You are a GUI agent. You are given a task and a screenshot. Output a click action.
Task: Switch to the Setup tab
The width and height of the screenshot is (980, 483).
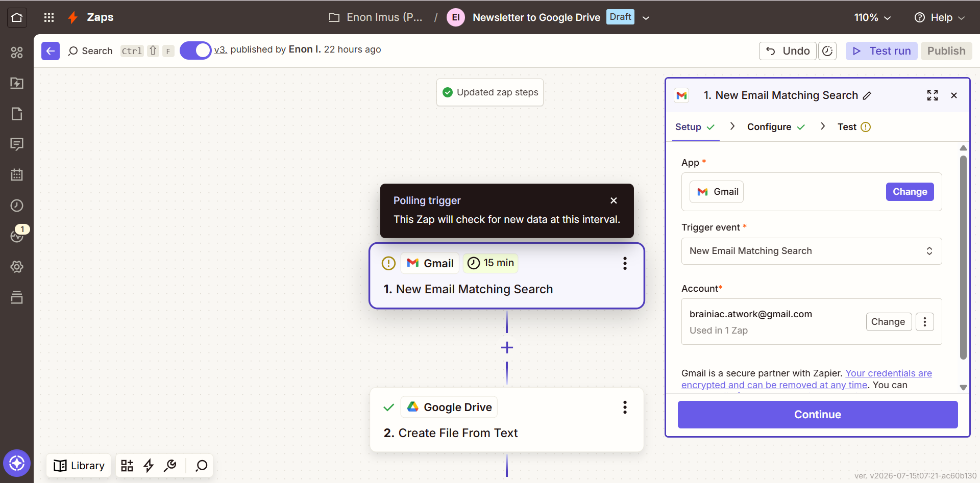point(695,127)
